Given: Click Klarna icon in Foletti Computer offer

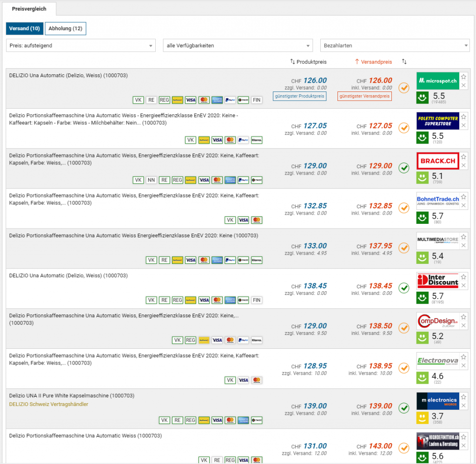Looking at the screenshot, I should pos(257,140).
